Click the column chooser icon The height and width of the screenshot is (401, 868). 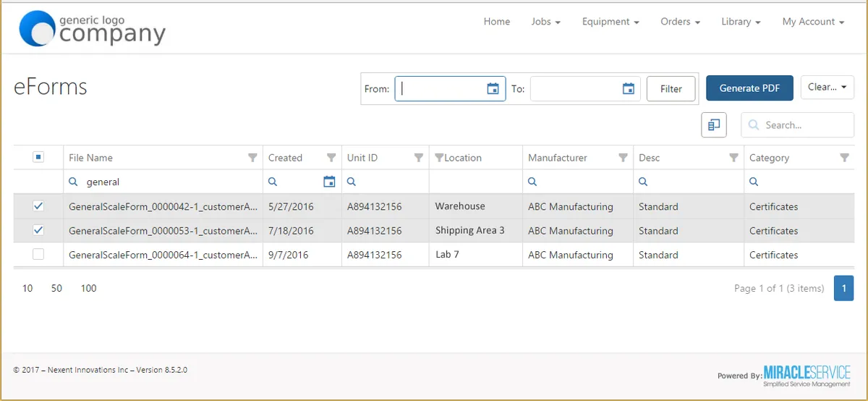(x=713, y=125)
